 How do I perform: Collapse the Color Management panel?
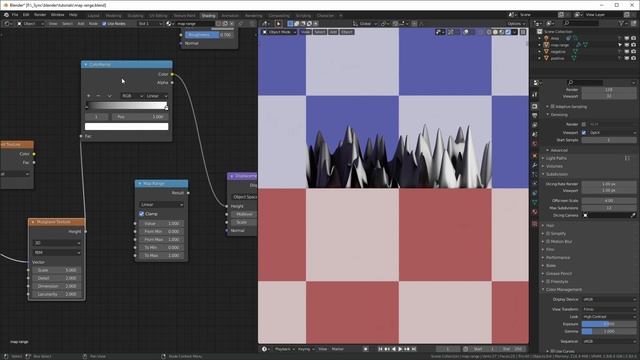[x=563, y=289]
